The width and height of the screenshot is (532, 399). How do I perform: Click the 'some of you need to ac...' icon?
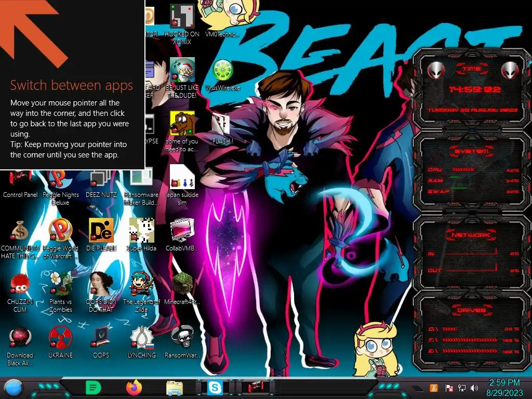(x=182, y=124)
